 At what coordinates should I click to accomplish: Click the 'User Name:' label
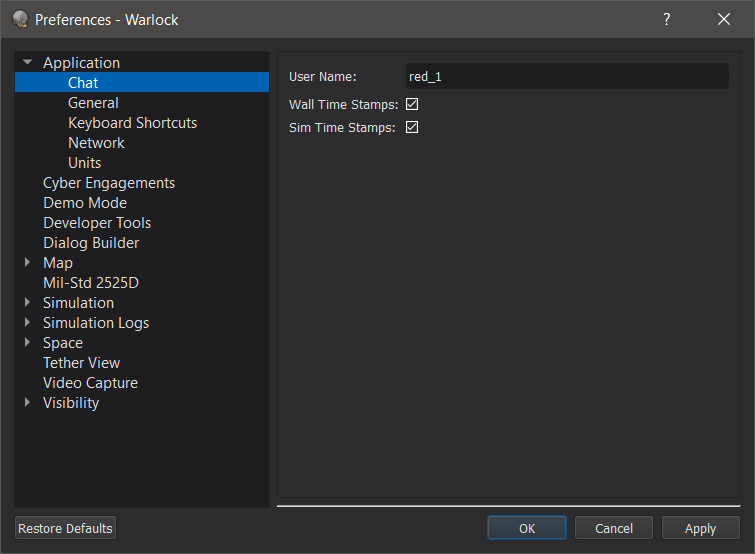(x=323, y=77)
